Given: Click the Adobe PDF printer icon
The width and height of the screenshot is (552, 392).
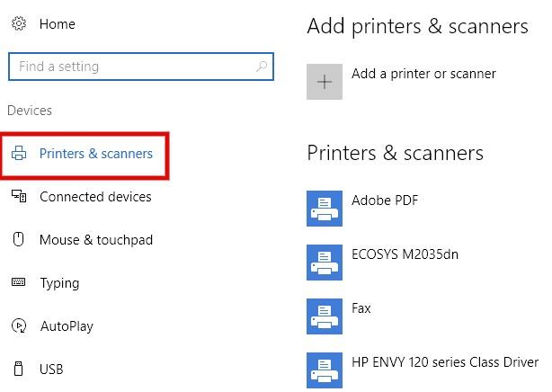Looking at the screenshot, I should (324, 209).
